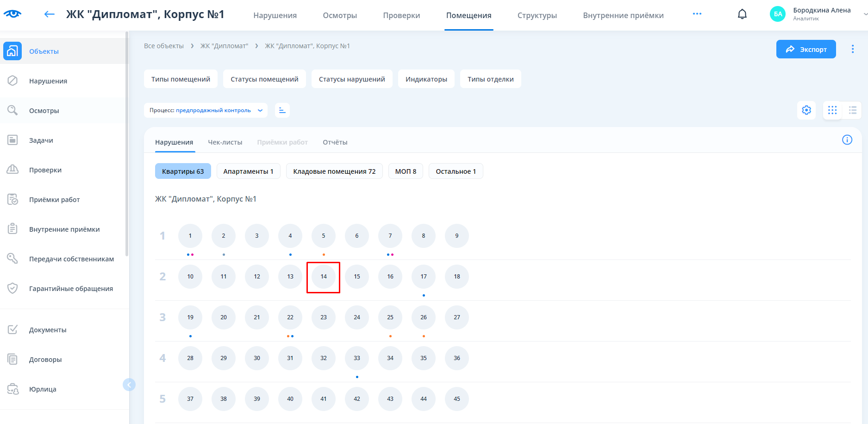Switch to list view of rooms
868x424 pixels.
click(x=852, y=110)
